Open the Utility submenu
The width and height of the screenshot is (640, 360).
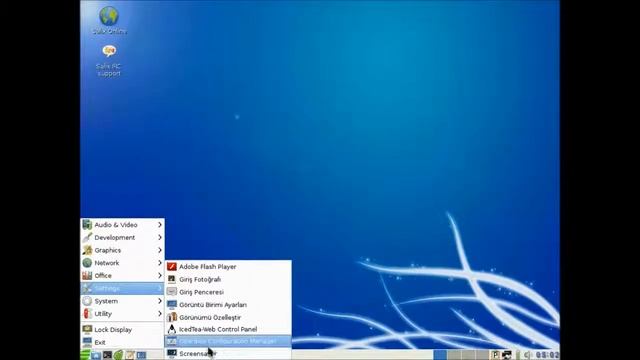pyautogui.click(x=122, y=313)
